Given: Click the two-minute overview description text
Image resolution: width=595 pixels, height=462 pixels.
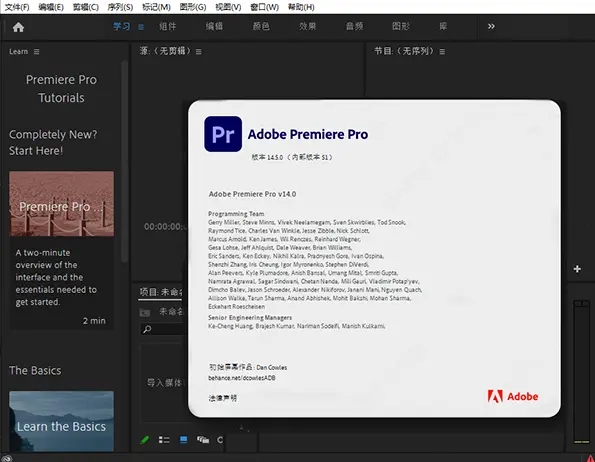Looking at the screenshot, I should point(56,277).
